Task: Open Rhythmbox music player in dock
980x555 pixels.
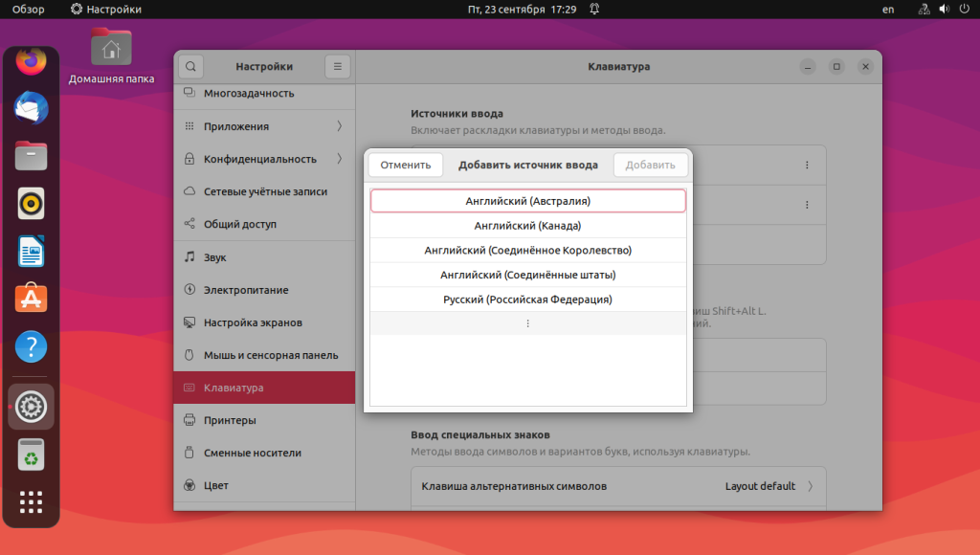Action: coord(31,203)
